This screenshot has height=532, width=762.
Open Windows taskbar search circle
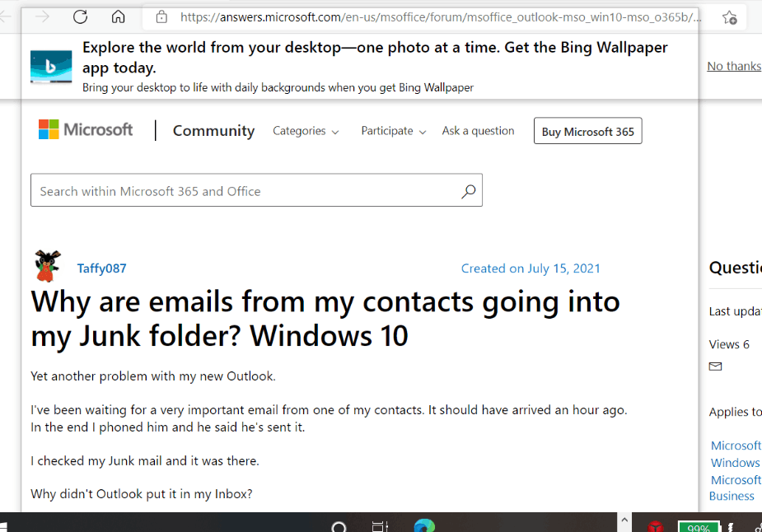[339, 527]
